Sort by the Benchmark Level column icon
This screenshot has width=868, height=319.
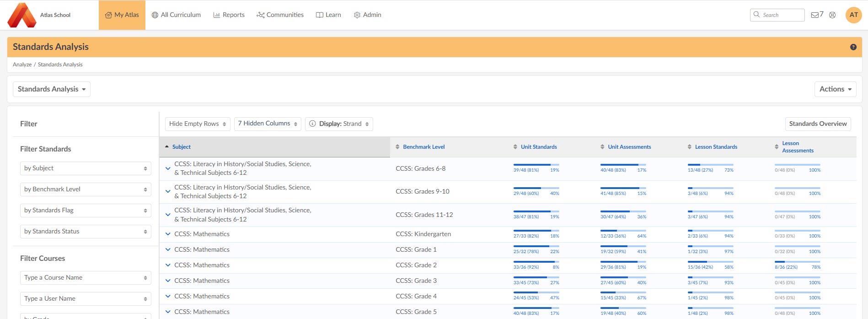tap(397, 147)
